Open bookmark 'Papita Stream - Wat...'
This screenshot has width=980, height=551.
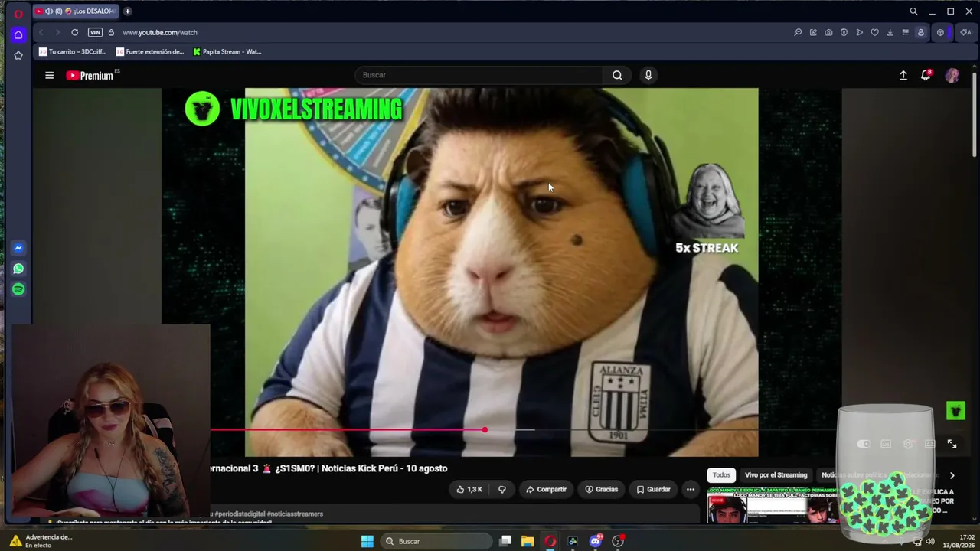coord(227,52)
